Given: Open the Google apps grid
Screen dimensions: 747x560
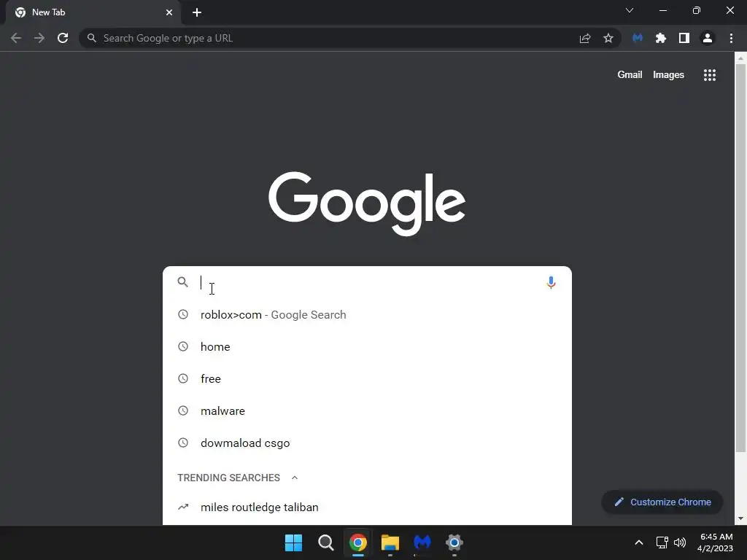Looking at the screenshot, I should [x=710, y=75].
